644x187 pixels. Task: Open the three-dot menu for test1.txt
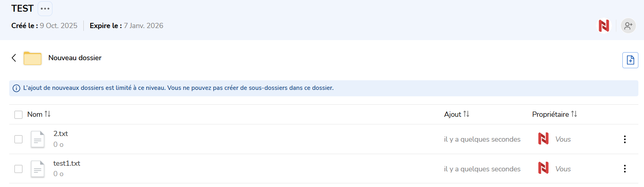coord(624,169)
